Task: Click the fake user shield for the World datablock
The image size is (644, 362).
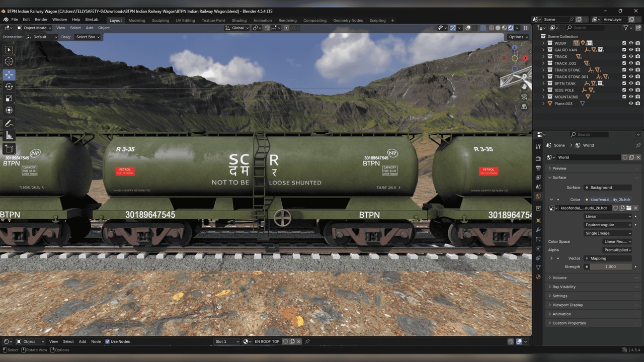Action: (x=625, y=157)
